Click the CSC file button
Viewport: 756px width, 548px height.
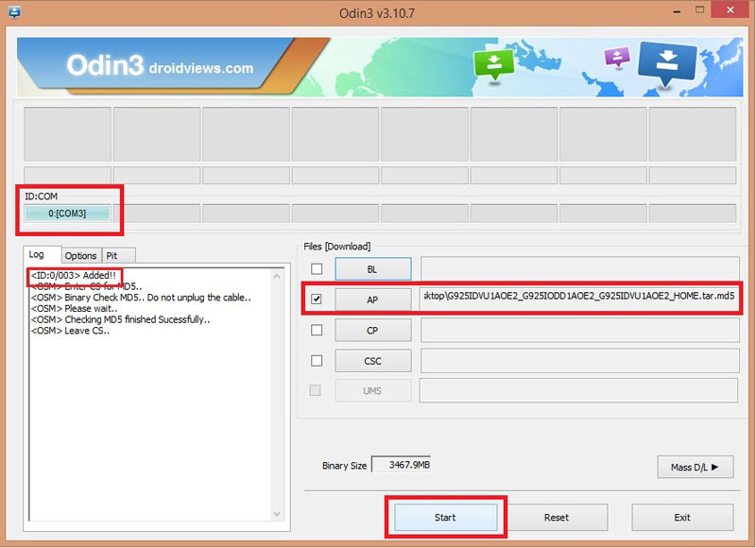tap(373, 361)
